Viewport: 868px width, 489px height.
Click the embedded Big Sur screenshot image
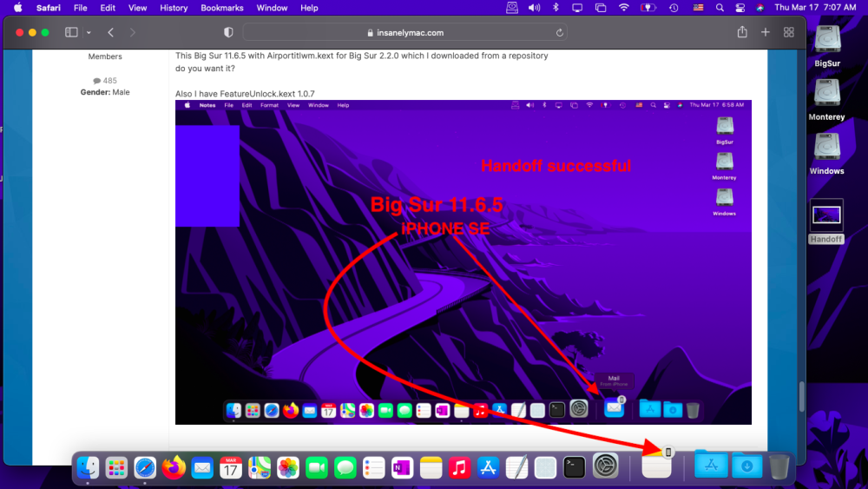click(x=464, y=262)
